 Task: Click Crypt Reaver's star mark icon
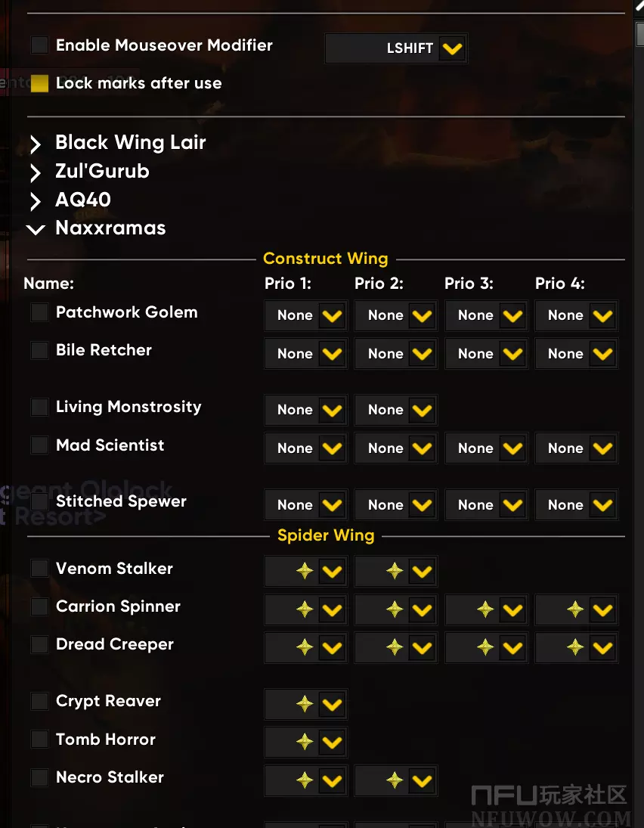click(305, 704)
